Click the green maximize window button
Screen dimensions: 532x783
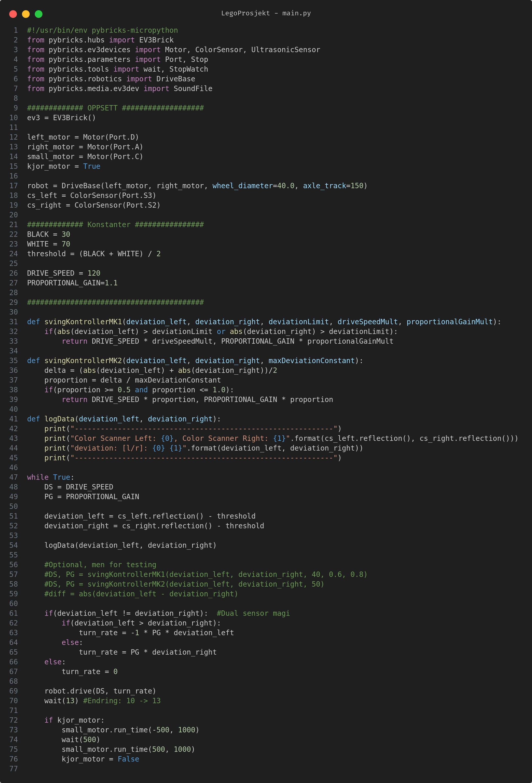coord(39,14)
